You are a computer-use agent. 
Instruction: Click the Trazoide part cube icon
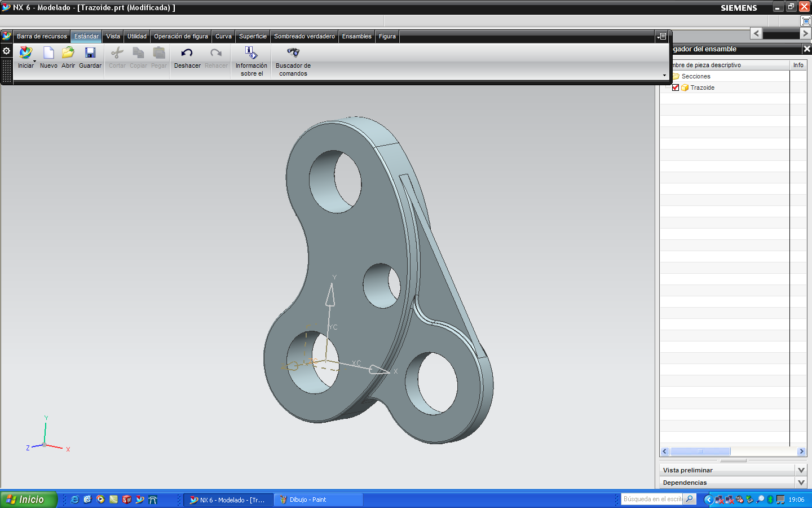pyautogui.click(x=685, y=87)
